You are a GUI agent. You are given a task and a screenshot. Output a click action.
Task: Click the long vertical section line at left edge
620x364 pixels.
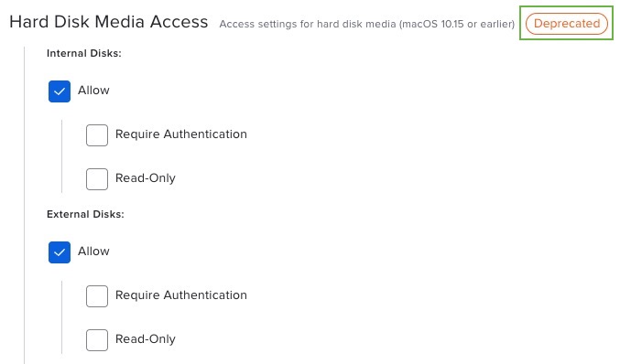click(x=24, y=205)
